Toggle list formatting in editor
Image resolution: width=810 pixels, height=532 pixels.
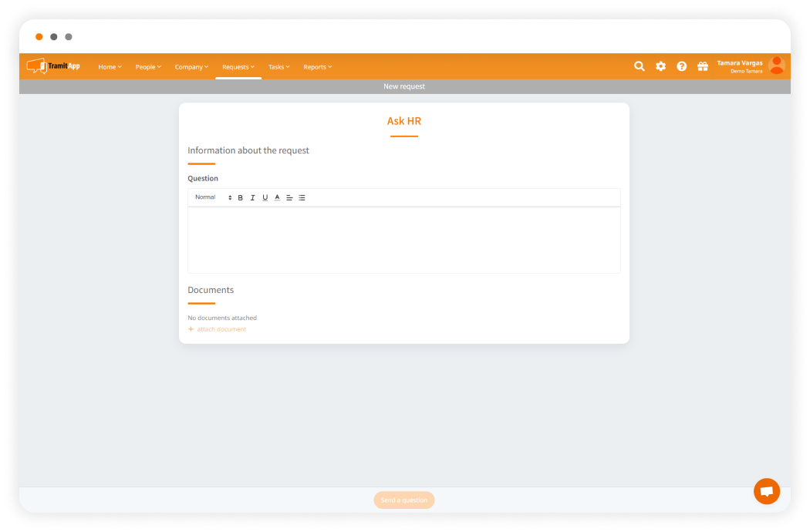pyautogui.click(x=302, y=198)
